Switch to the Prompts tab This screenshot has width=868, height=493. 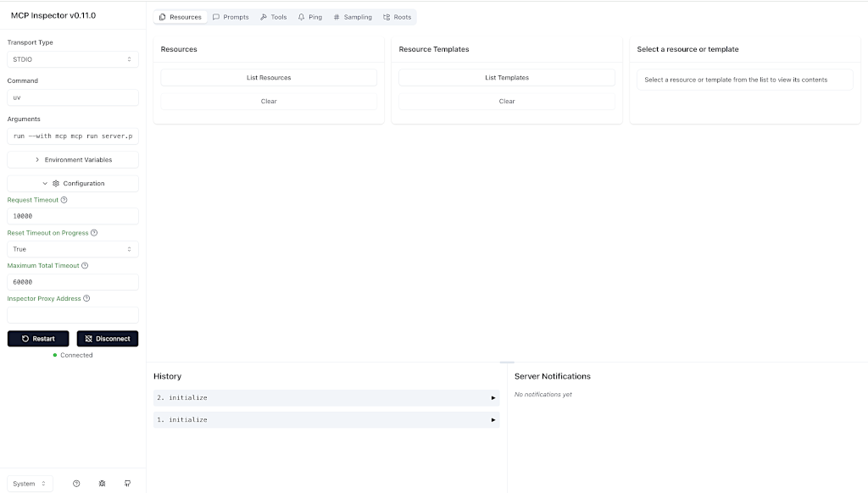231,17
